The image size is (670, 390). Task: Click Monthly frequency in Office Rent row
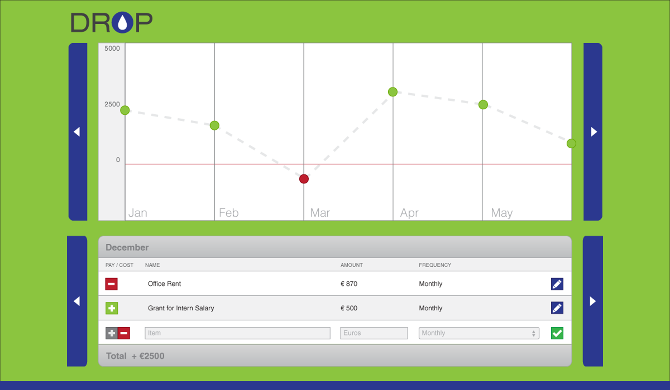[x=430, y=284]
